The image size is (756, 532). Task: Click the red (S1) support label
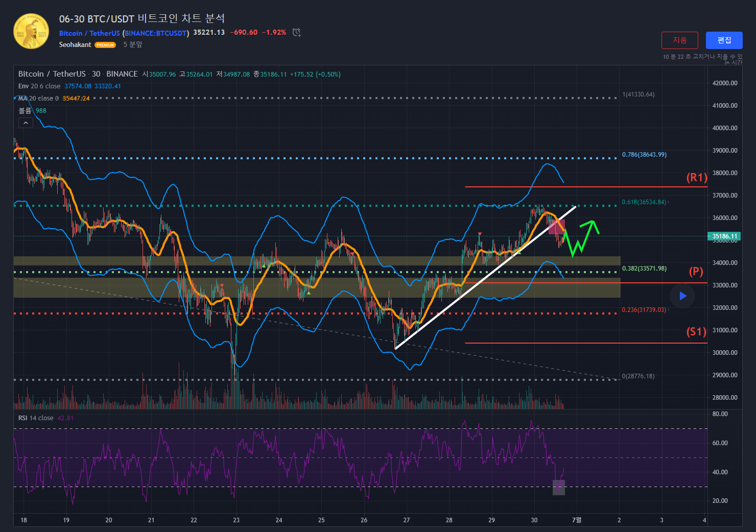[x=696, y=332]
